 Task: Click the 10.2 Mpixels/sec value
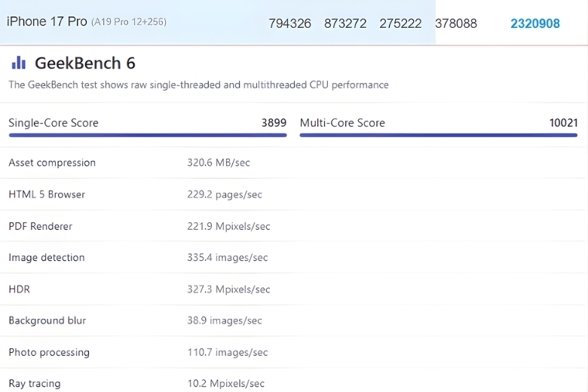pyautogui.click(x=225, y=384)
